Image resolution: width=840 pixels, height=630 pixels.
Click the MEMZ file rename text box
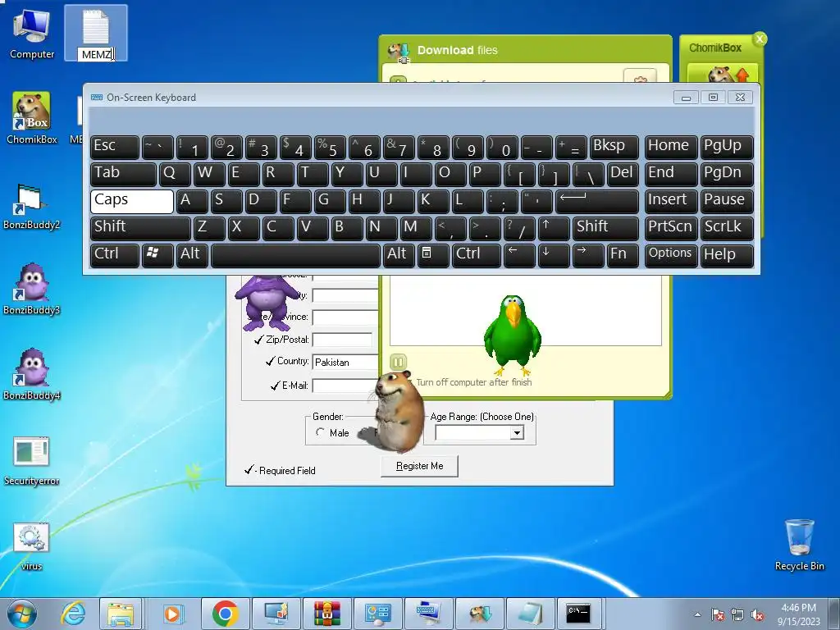point(97,54)
